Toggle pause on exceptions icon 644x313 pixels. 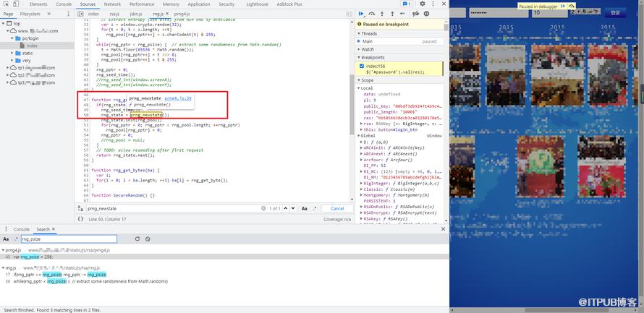coord(426,14)
